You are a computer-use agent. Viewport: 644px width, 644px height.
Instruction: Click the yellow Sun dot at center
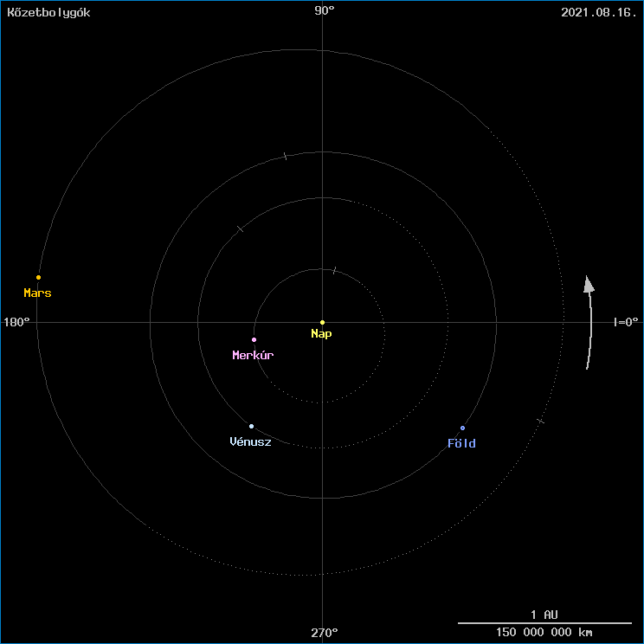pyautogui.click(x=322, y=322)
